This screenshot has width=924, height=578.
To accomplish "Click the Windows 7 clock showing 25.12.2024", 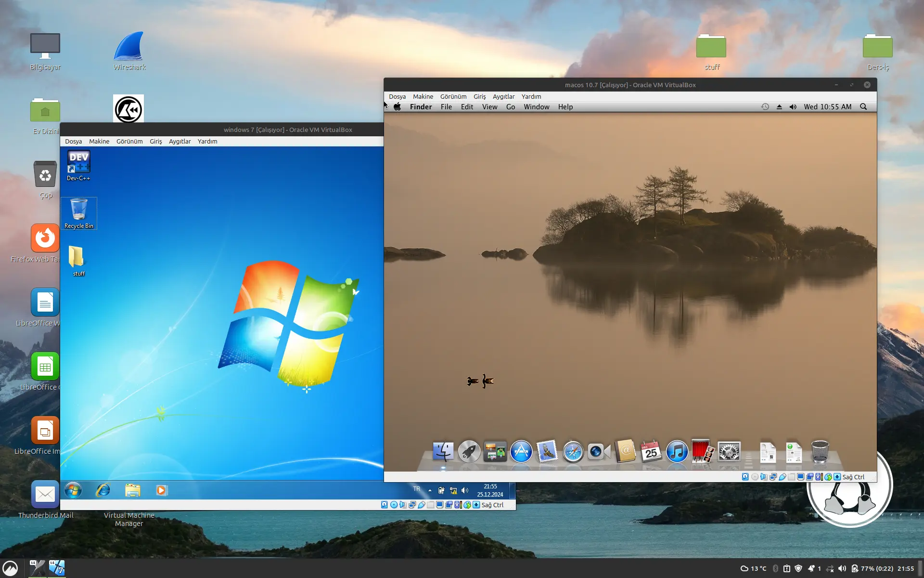I will point(490,490).
